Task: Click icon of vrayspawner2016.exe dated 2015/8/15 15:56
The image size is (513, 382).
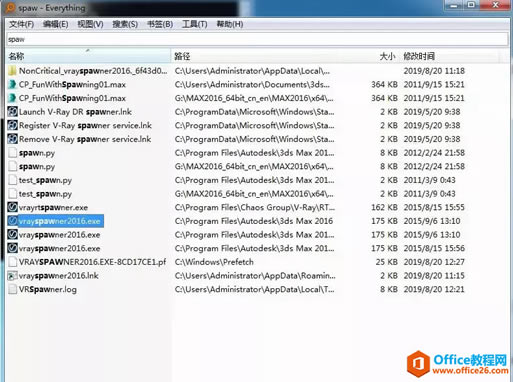Action: pos(12,248)
